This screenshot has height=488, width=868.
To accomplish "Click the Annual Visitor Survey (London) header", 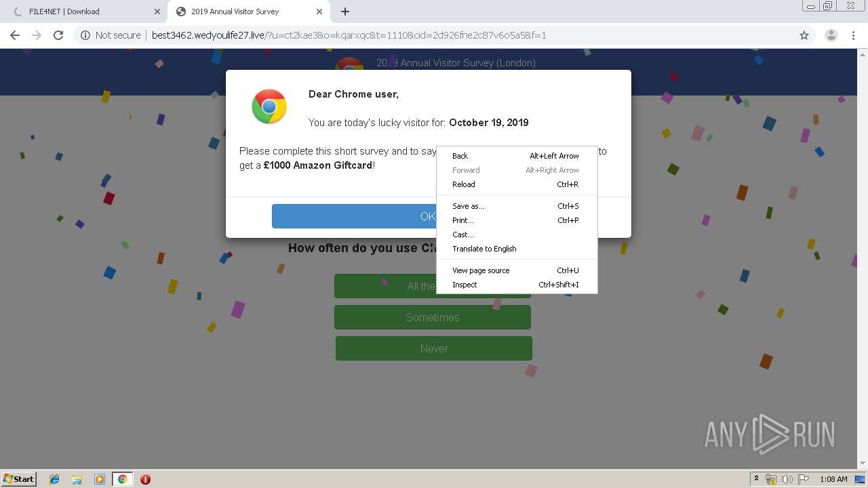I will coord(456,63).
